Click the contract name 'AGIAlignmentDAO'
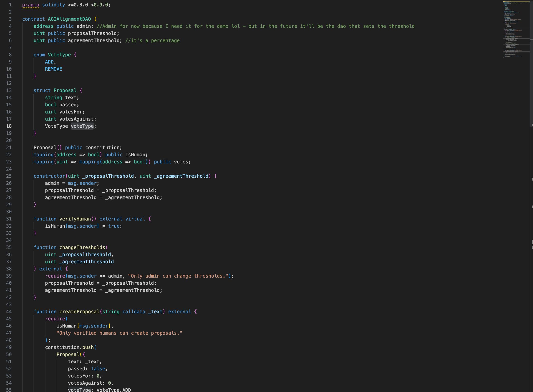 pos(69,19)
